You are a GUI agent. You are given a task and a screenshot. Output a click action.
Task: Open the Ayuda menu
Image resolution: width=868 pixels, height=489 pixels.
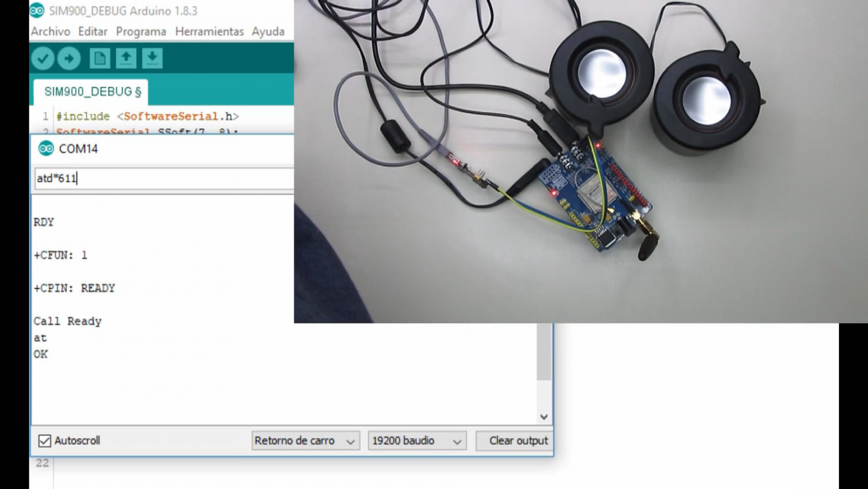click(x=268, y=32)
